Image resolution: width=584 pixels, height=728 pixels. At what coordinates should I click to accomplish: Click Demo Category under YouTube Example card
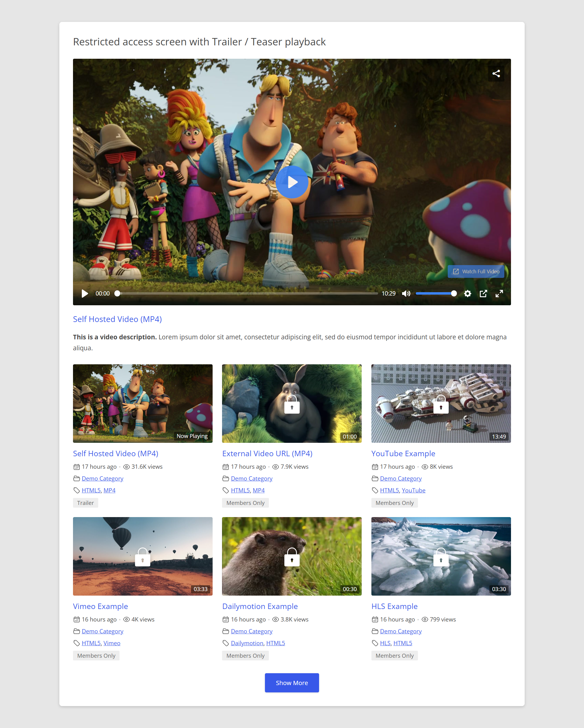tap(401, 478)
